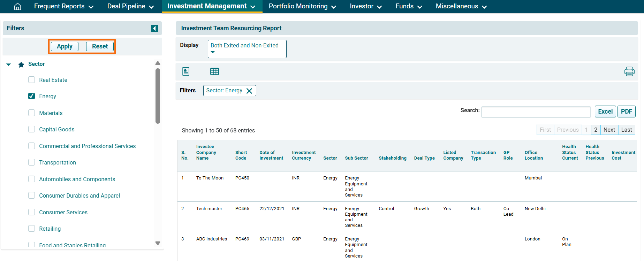Check the Real Estate checkbox
644x261 pixels.
pyautogui.click(x=32, y=80)
